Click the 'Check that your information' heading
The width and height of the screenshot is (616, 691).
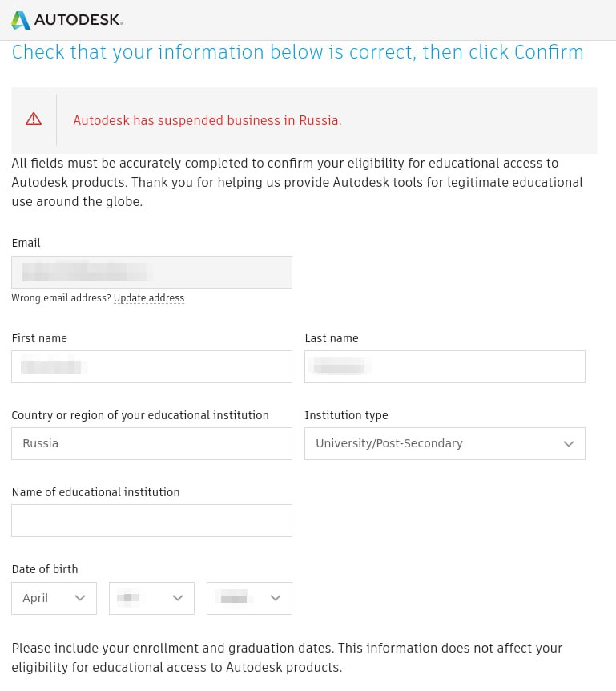[297, 53]
